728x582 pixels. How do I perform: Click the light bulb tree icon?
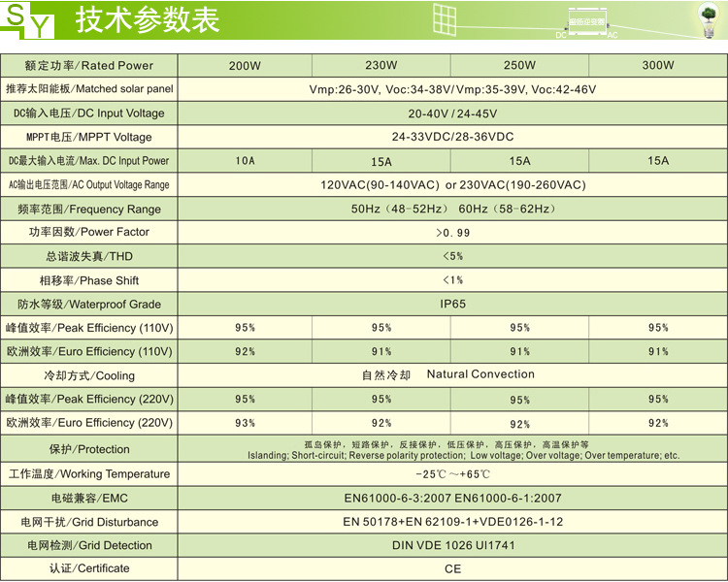click(x=709, y=21)
